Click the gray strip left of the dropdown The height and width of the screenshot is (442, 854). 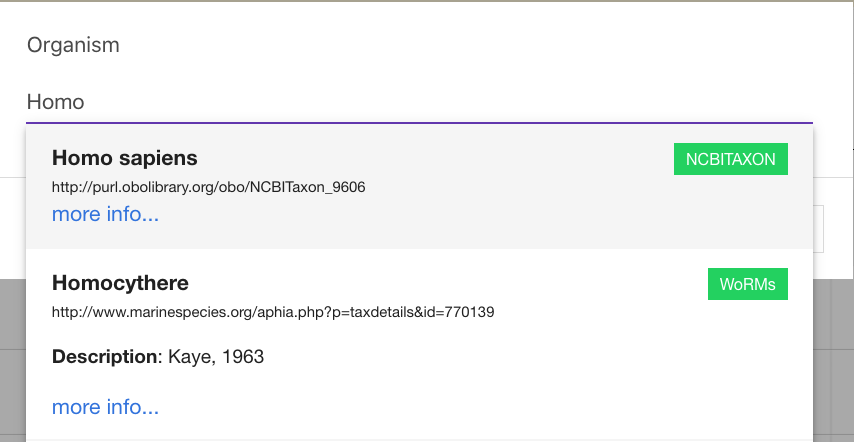pyautogui.click(x=13, y=360)
